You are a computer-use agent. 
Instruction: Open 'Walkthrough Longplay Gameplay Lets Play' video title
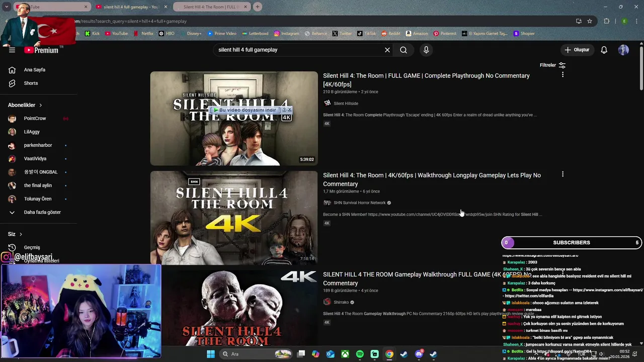tap(432, 179)
